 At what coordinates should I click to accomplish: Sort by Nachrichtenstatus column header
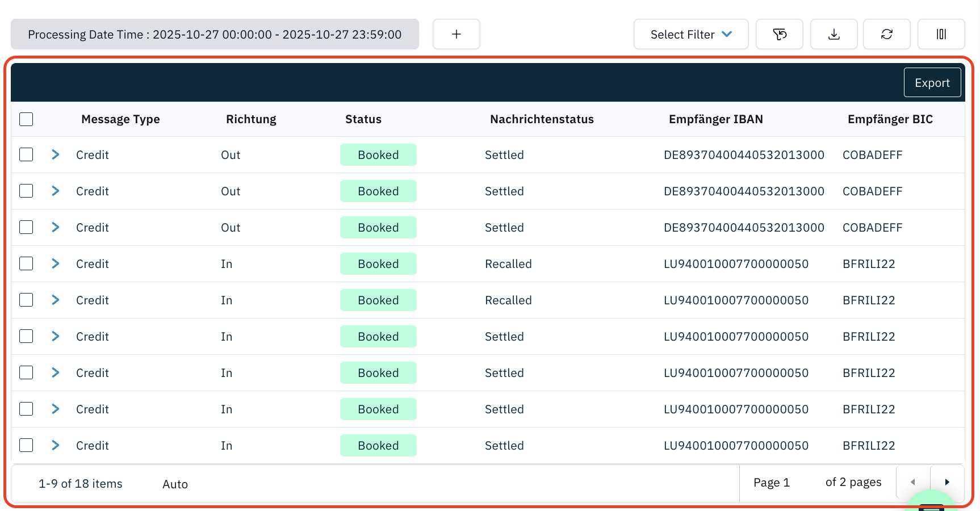[542, 119]
